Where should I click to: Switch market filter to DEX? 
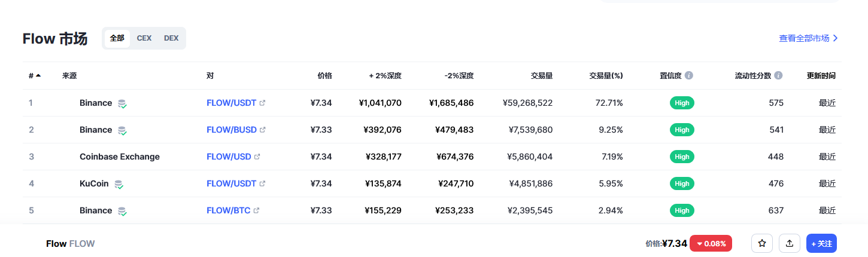[171, 38]
